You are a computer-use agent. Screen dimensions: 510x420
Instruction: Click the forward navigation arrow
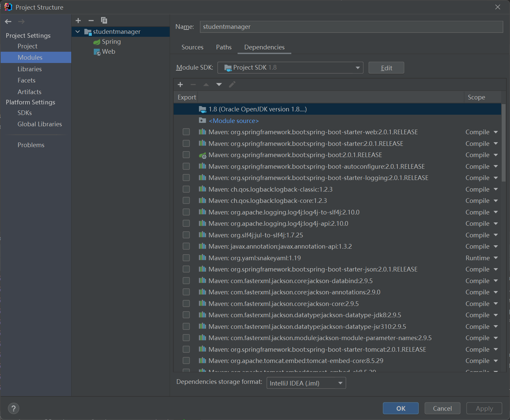21,22
